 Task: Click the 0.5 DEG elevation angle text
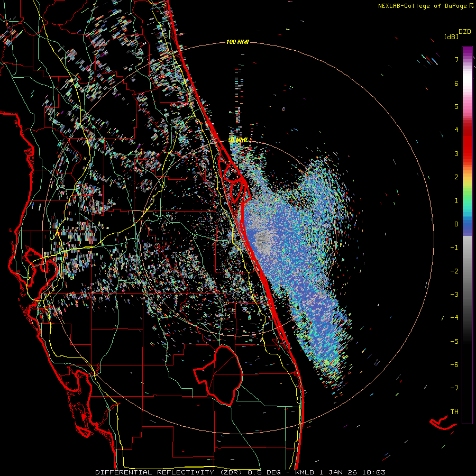(265, 472)
